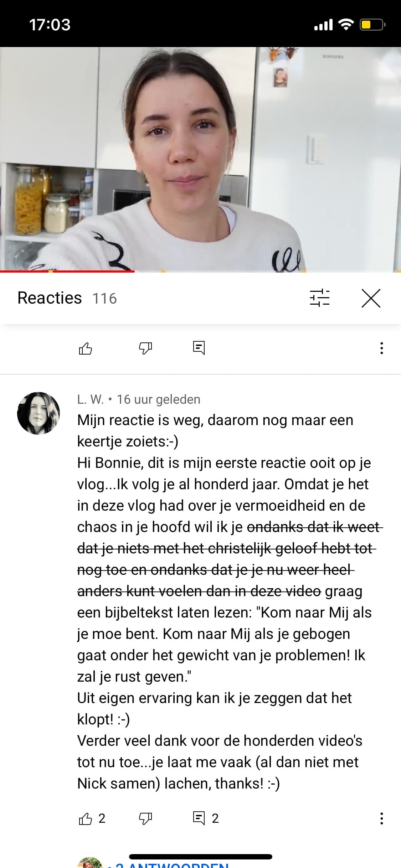Like the L. W. comment

click(x=86, y=818)
